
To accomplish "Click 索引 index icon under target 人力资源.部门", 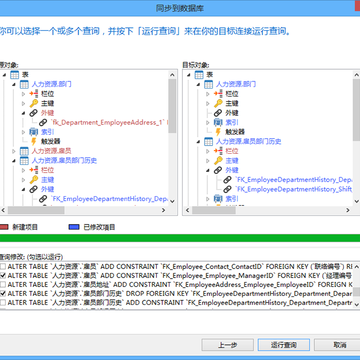I will [x=218, y=123].
